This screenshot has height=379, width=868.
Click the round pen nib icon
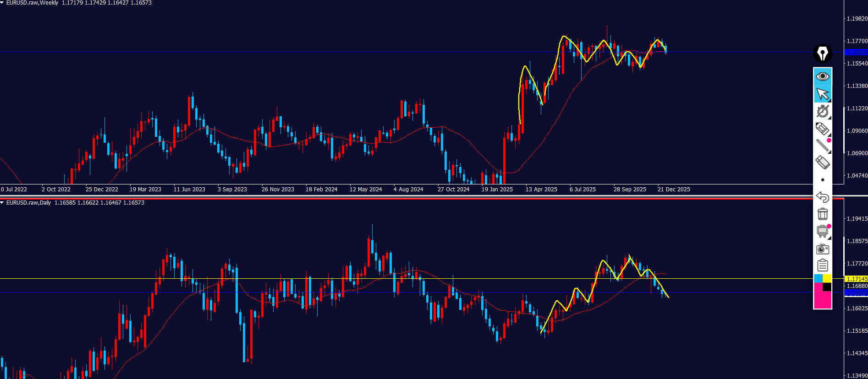tap(823, 54)
